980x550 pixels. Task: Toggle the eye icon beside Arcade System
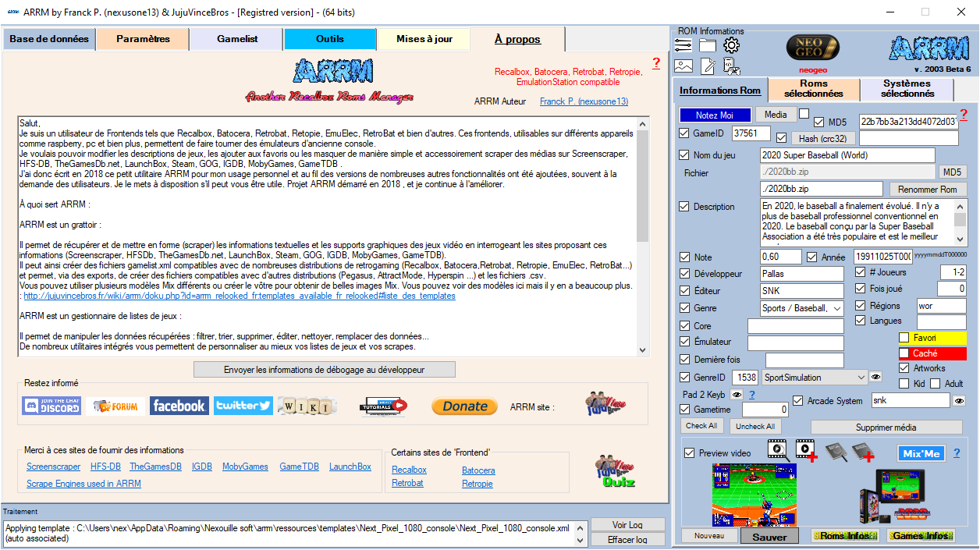click(959, 401)
